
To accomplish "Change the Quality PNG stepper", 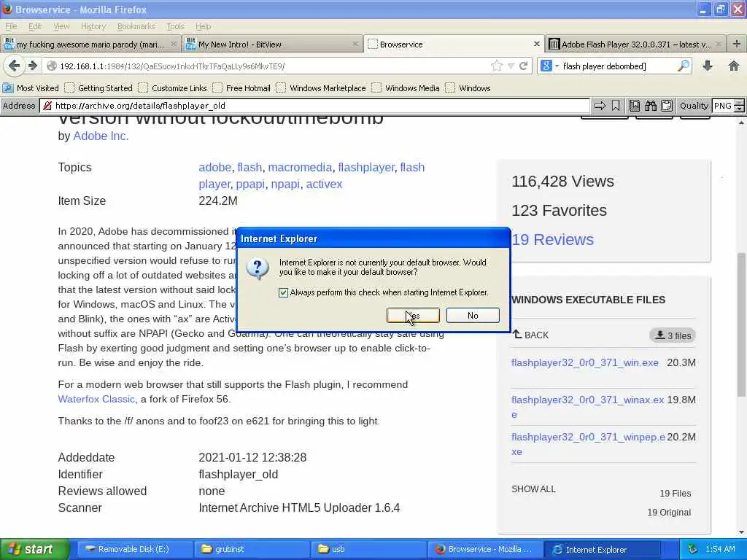I will (739, 106).
